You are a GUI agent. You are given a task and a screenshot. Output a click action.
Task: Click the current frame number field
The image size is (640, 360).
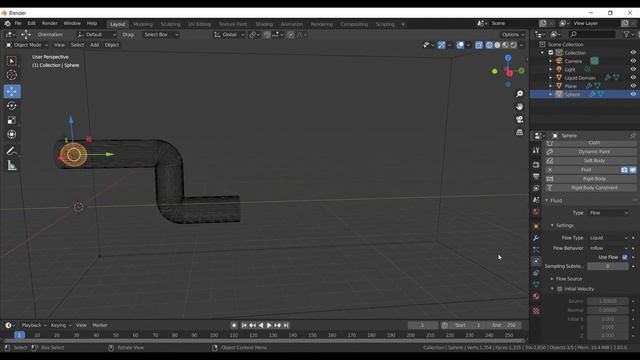[x=422, y=325]
